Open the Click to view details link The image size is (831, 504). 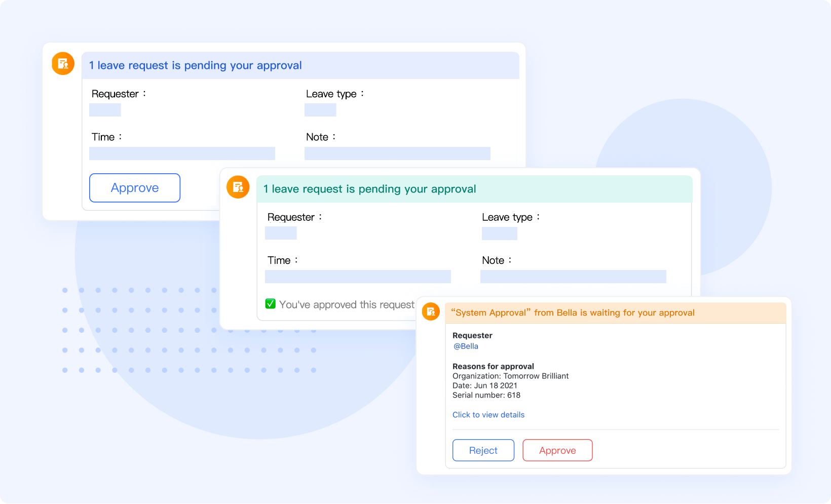488,415
